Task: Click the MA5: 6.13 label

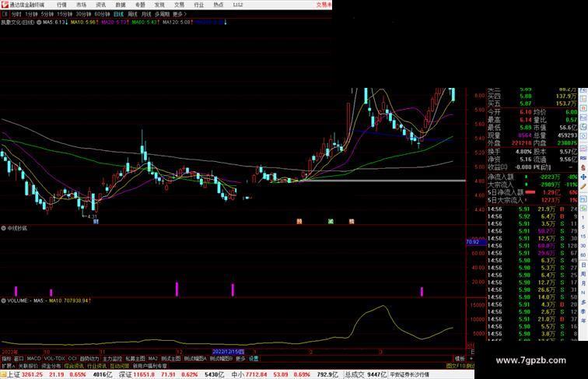Action: click(x=55, y=23)
